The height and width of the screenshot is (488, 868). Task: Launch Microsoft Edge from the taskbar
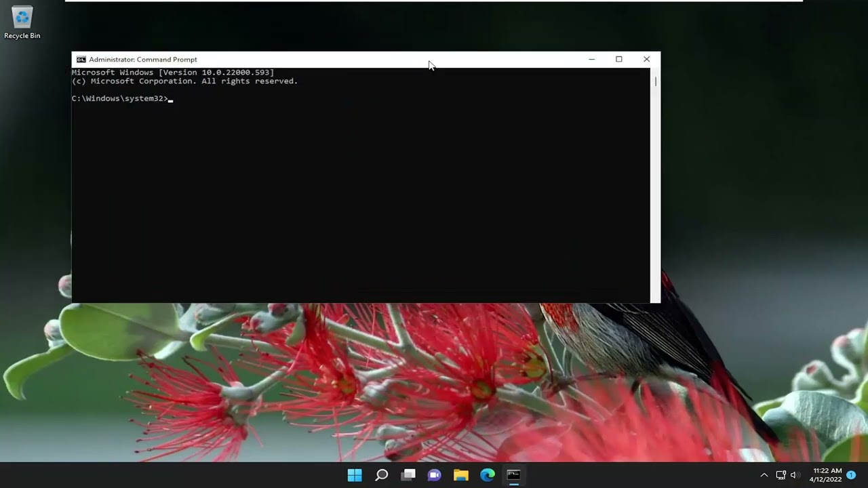click(488, 475)
